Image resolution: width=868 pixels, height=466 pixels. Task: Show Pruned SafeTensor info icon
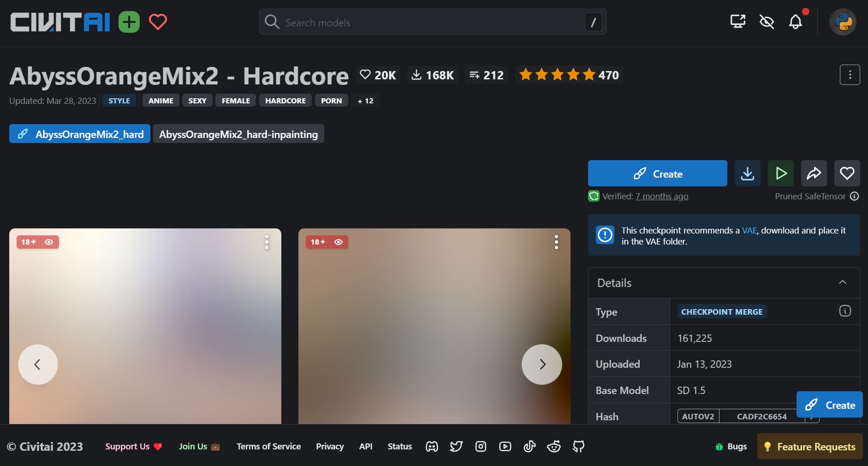[854, 196]
